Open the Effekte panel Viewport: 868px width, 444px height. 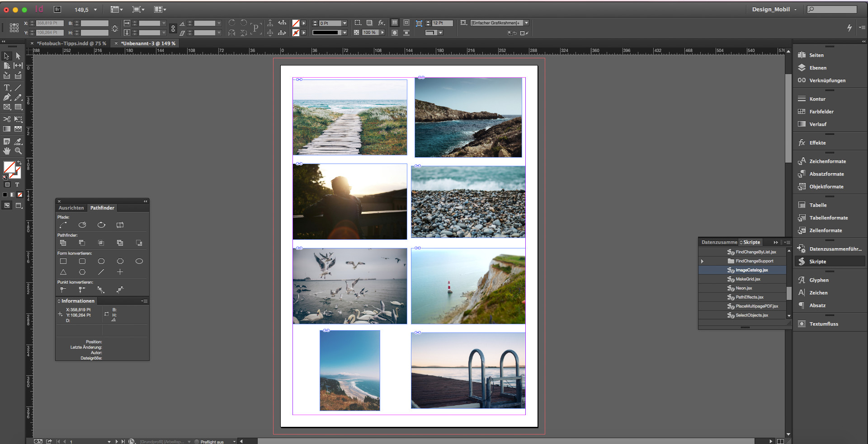(817, 142)
